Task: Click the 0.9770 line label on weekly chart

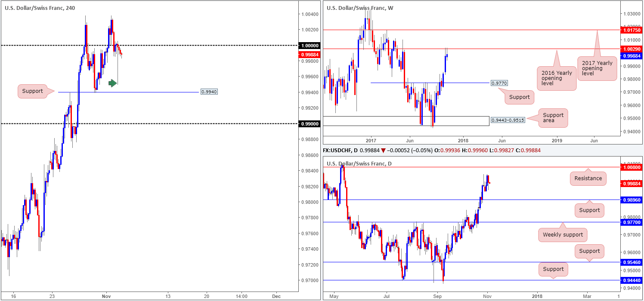Action: click(499, 83)
